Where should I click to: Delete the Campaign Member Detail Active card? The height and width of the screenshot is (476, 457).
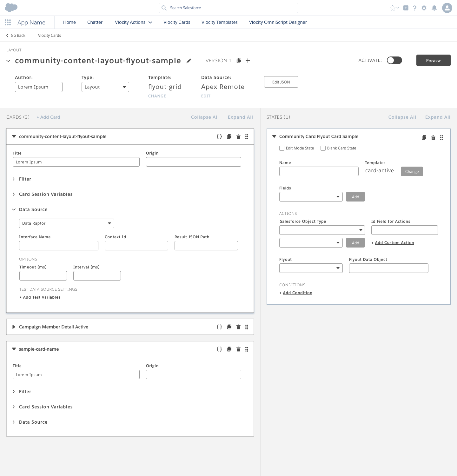point(238,327)
